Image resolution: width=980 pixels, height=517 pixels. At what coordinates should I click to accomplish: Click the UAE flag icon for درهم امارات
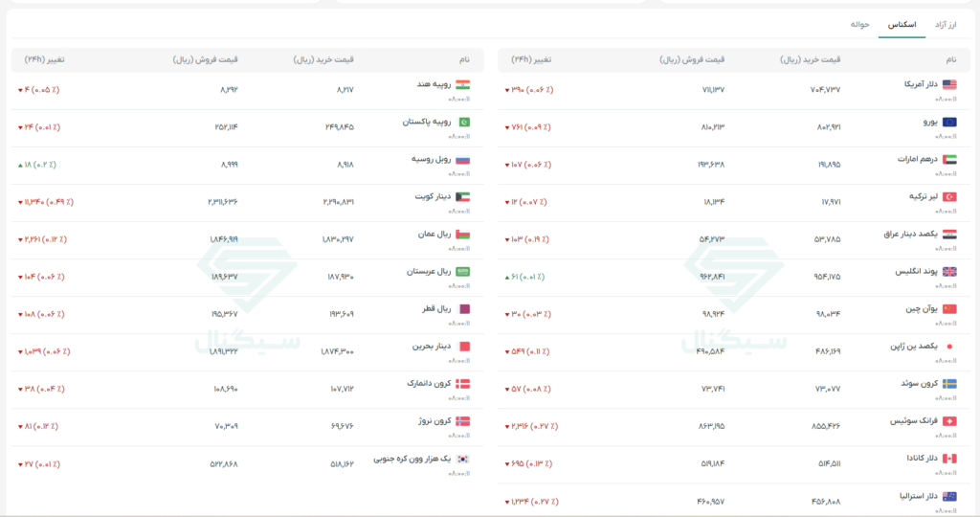[x=949, y=160]
